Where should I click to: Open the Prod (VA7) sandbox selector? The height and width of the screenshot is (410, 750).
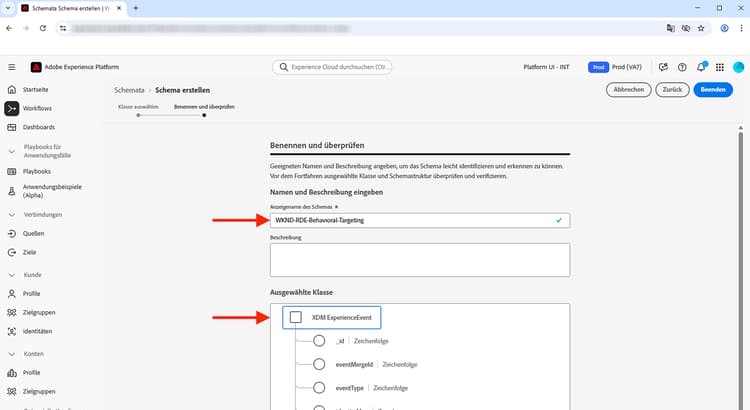[x=615, y=67]
